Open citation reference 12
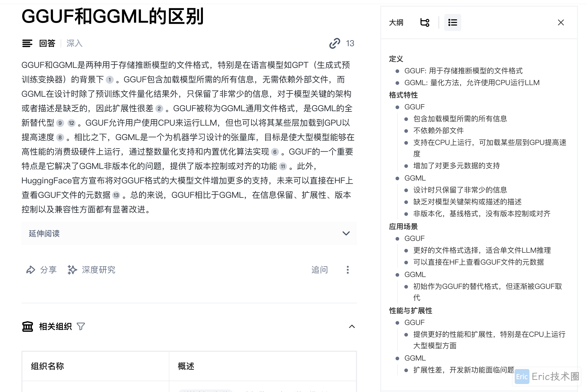587x392 pixels. (72, 123)
